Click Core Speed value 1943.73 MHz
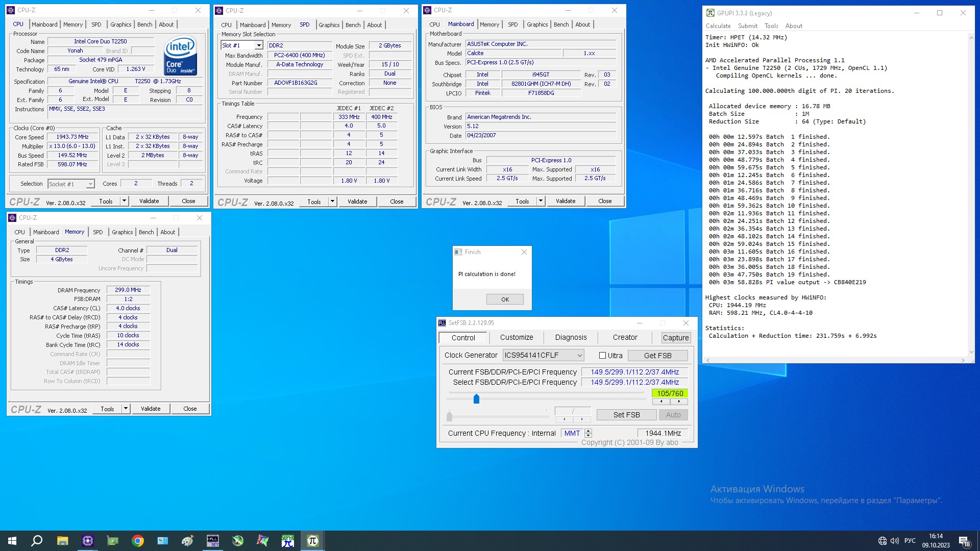Image resolution: width=980 pixels, height=551 pixels. (72, 137)
